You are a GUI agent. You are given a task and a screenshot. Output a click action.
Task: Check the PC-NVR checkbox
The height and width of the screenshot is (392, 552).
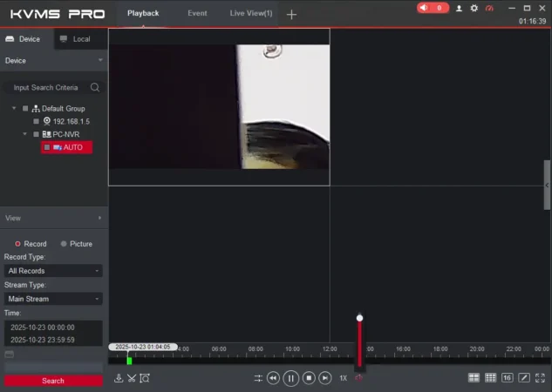[36, 134]
